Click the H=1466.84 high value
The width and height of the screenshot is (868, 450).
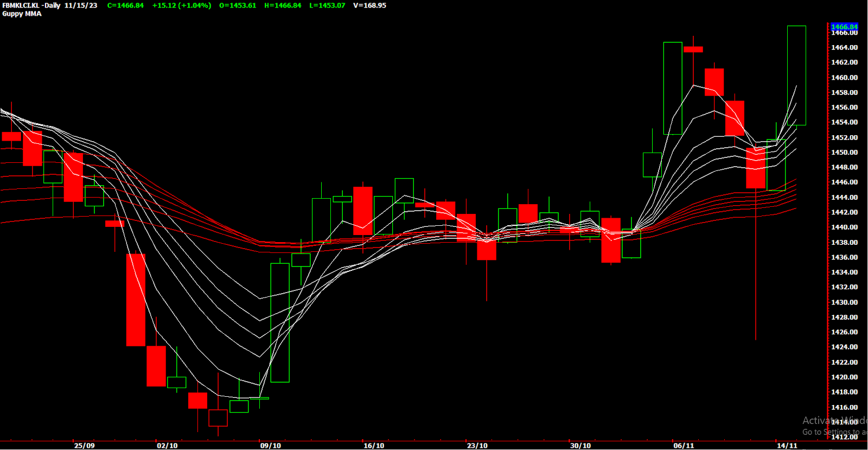pos(283,5)
